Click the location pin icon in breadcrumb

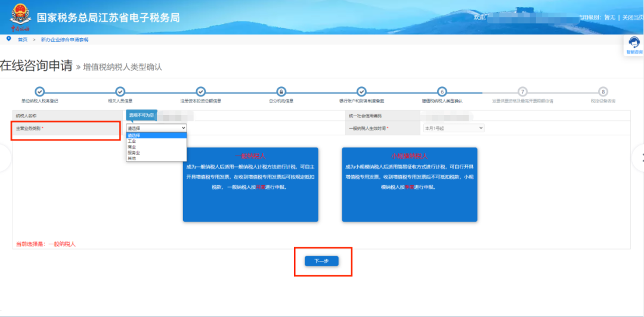click(8, 39)
